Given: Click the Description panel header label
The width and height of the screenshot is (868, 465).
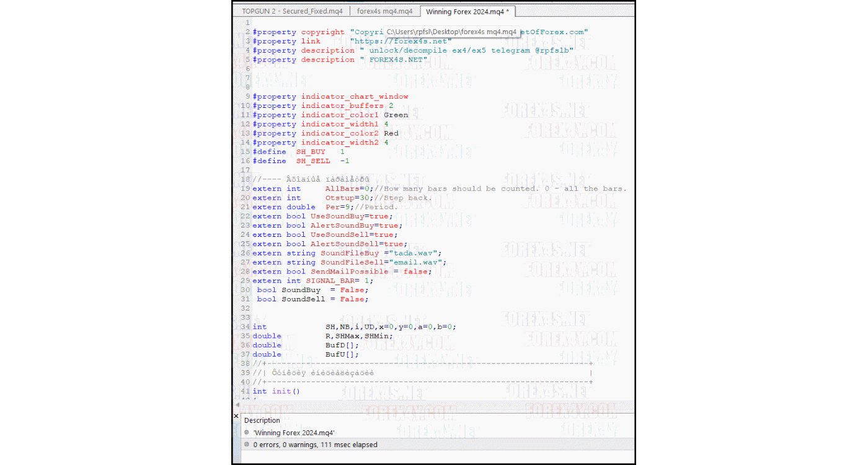Looking at the screenshot, I should [x=262, y=420].
